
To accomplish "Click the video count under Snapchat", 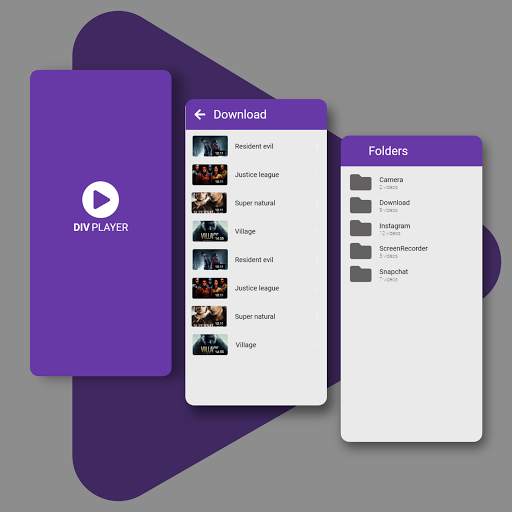I will [389, 279].
